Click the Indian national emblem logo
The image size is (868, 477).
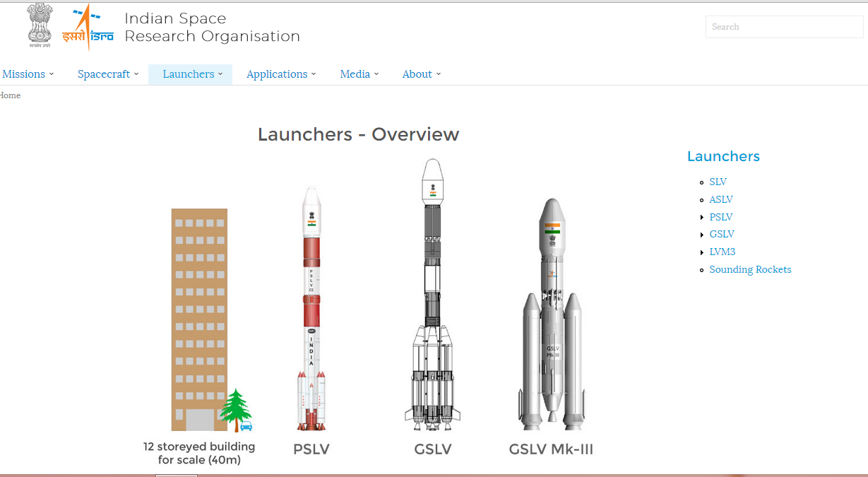40,25
